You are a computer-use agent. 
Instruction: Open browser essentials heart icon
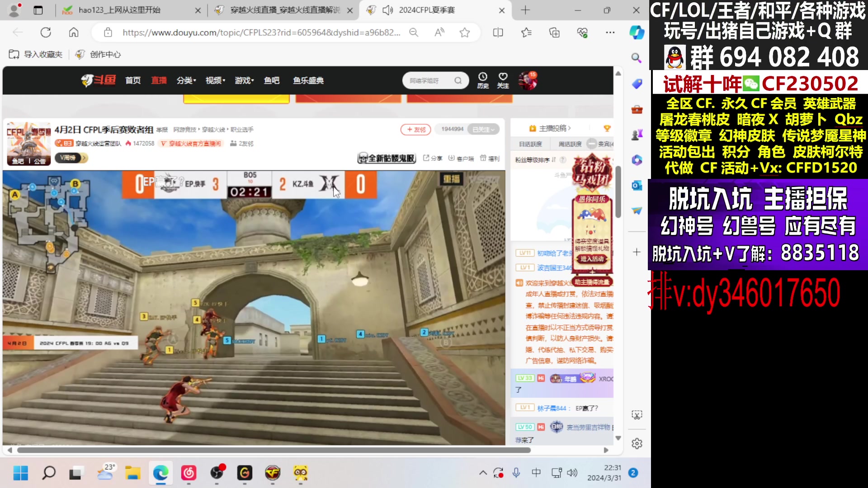(582, 33)
